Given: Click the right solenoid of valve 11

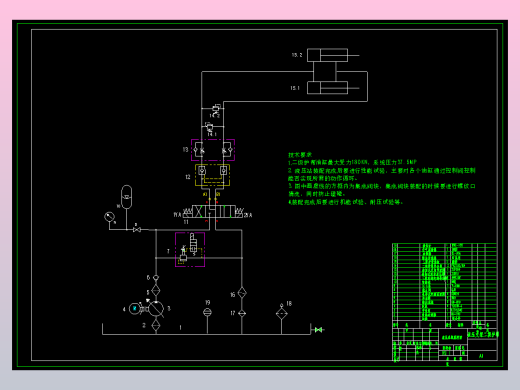Looking at the screenshot, I should point(239,212).
